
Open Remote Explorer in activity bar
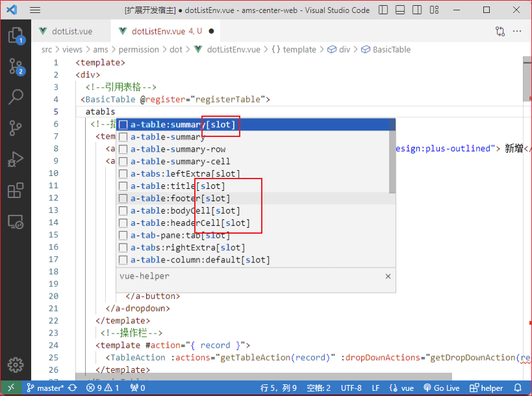pyautogui.click(x=15, y=222)
